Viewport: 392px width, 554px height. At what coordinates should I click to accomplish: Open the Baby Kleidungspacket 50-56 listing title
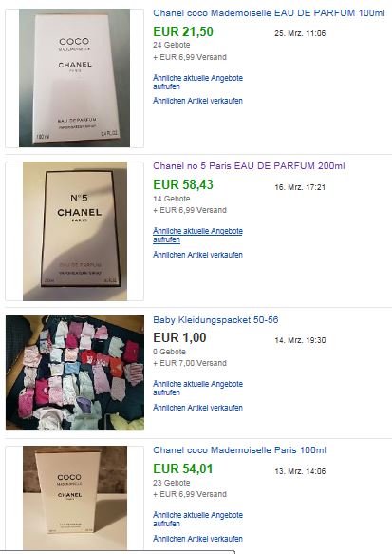click(215, 320)
